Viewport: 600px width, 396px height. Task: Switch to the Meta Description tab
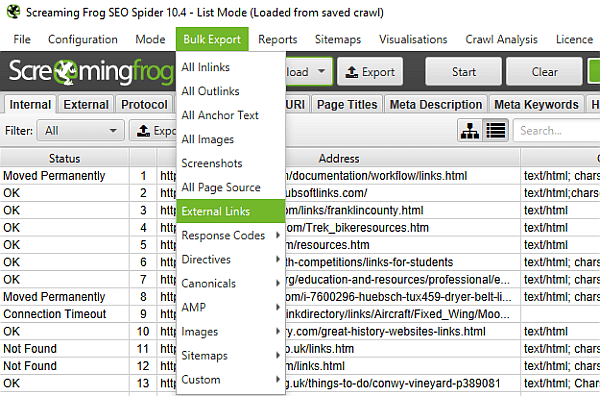pyautogui.click(x=436, y=105)
